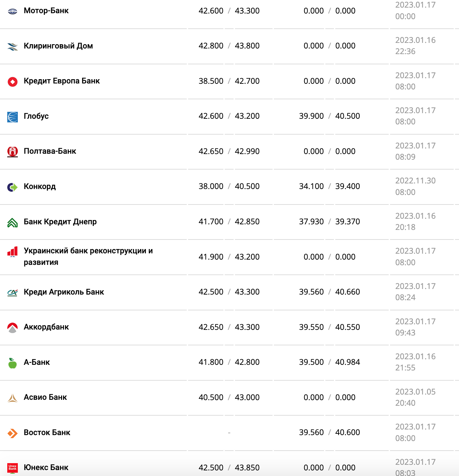
Task: Select the Юнекс Банк name link
Action: point(46,467)
